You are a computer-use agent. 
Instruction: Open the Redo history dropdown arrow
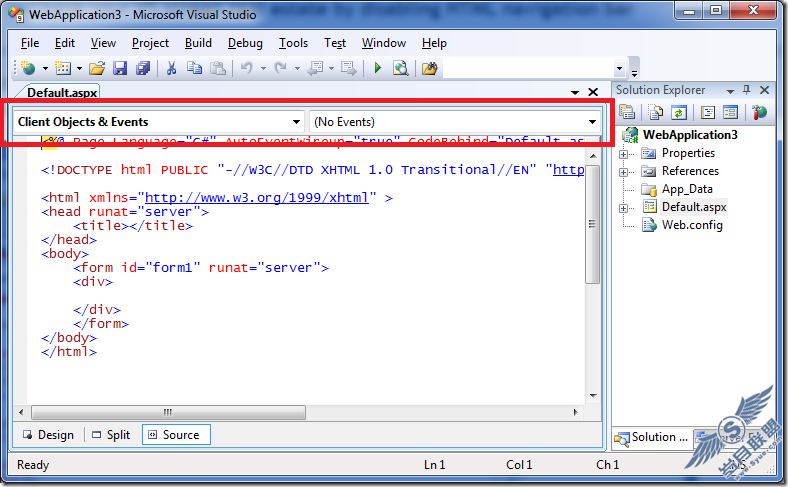coord(297,68)
